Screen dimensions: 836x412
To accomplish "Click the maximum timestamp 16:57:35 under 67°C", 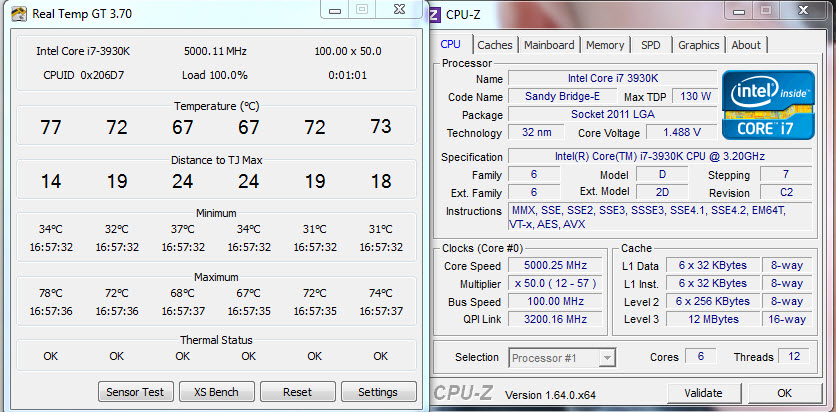I will pos(249,311).
